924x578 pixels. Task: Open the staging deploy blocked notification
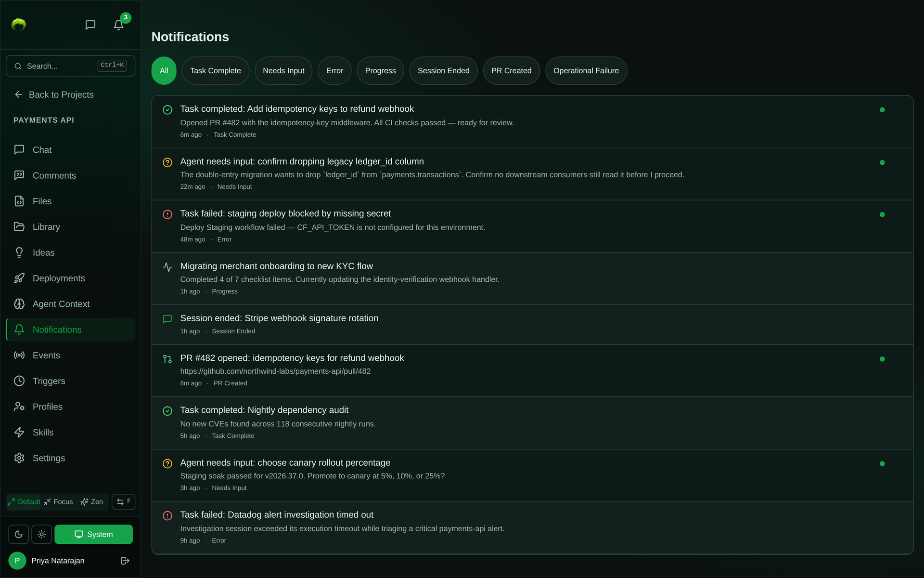(x=532, y=226)
